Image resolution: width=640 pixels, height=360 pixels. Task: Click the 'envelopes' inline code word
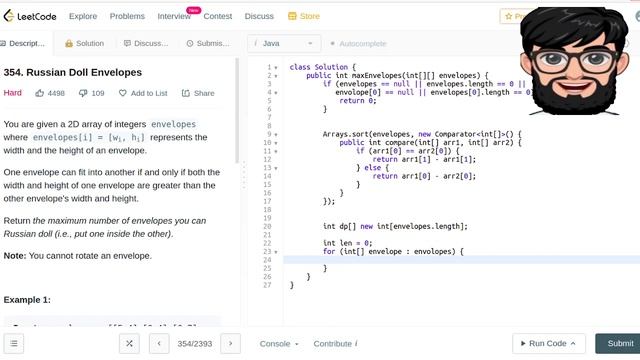pyautogui.click(x=173, y=124)
